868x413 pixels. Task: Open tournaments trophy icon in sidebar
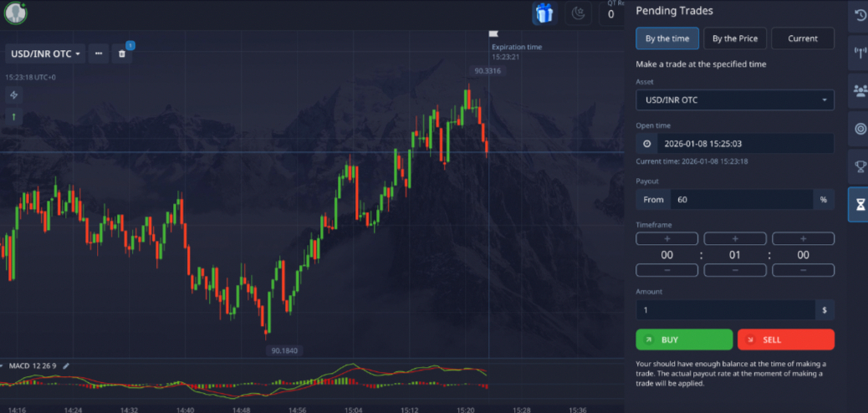[x=860, y=166]
